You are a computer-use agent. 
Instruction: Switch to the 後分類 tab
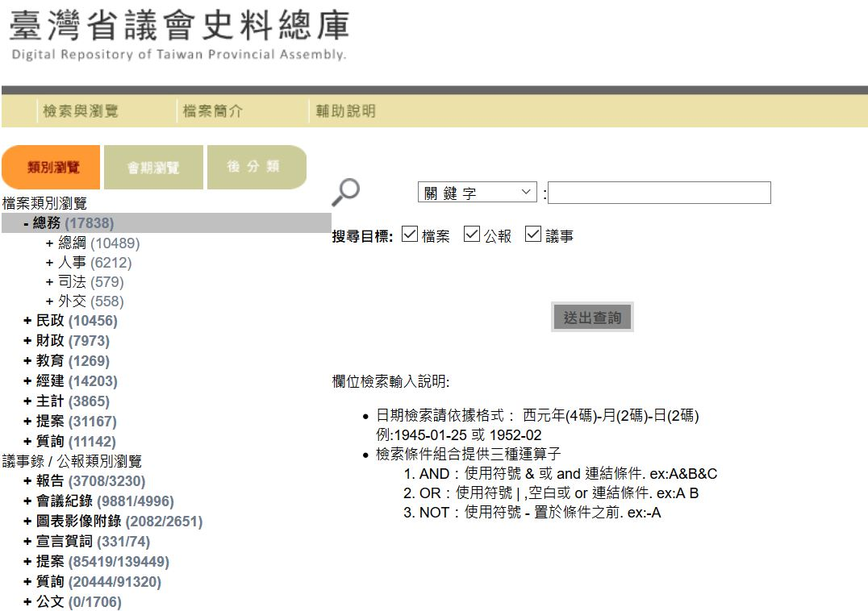pyautogui.click(x=257, y=165)
